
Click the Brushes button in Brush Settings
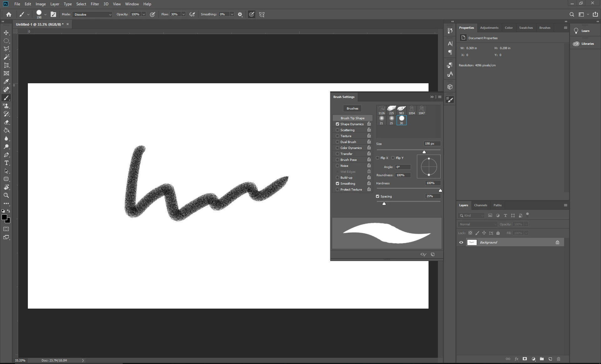coord(352,109)
